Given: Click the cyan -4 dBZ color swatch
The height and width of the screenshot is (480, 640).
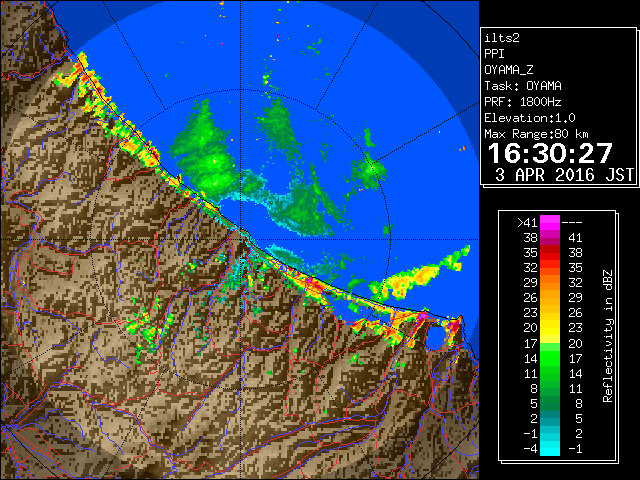Looking at the screenshot, I should [550, 449].
